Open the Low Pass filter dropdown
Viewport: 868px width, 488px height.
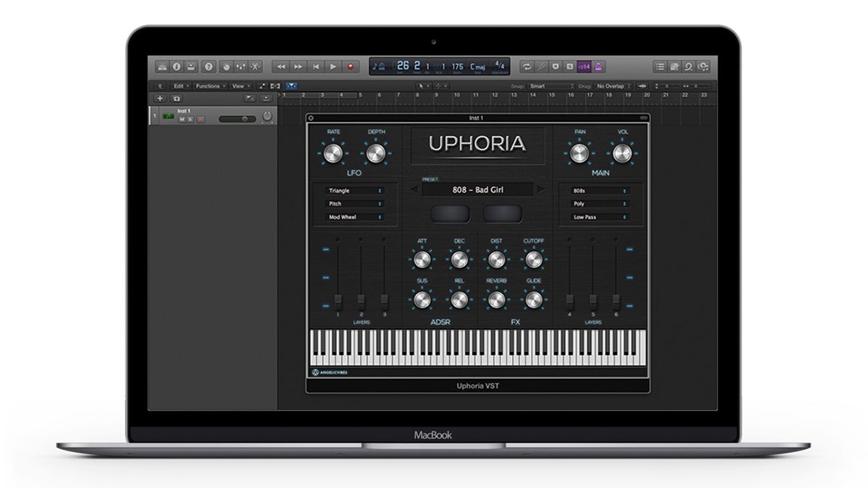600,217
